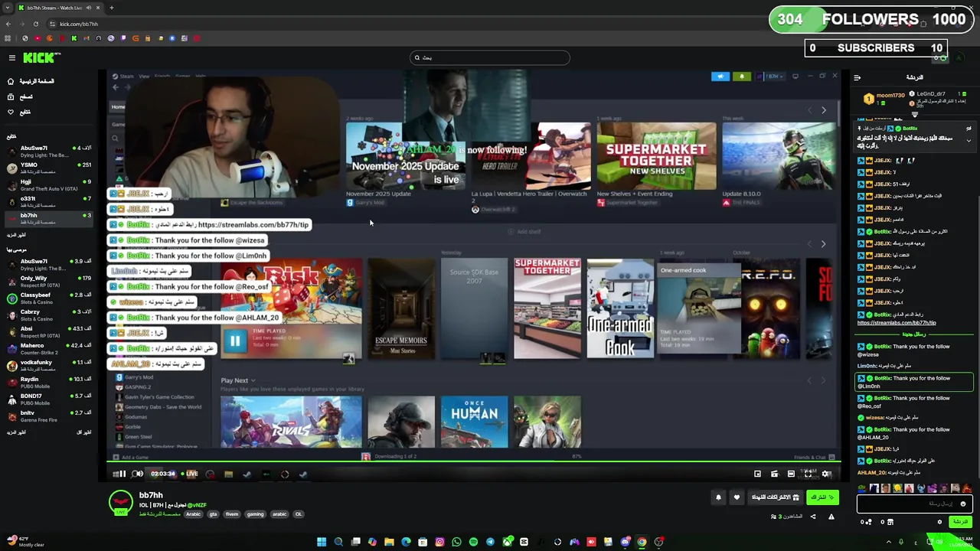Share the stream with share icon
Screen dimensions: 980x551
pyautogui.click(x=813, y=517)
